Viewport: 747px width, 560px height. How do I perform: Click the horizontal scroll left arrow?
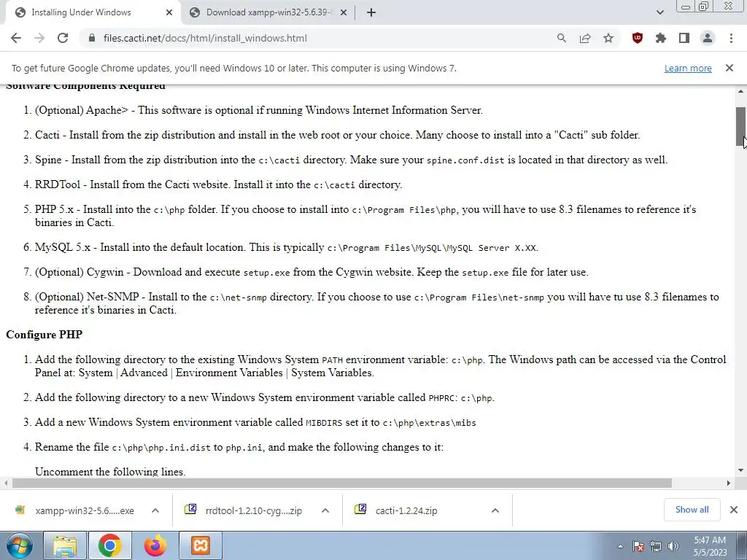pyautogui.click(x=6, y=483)
